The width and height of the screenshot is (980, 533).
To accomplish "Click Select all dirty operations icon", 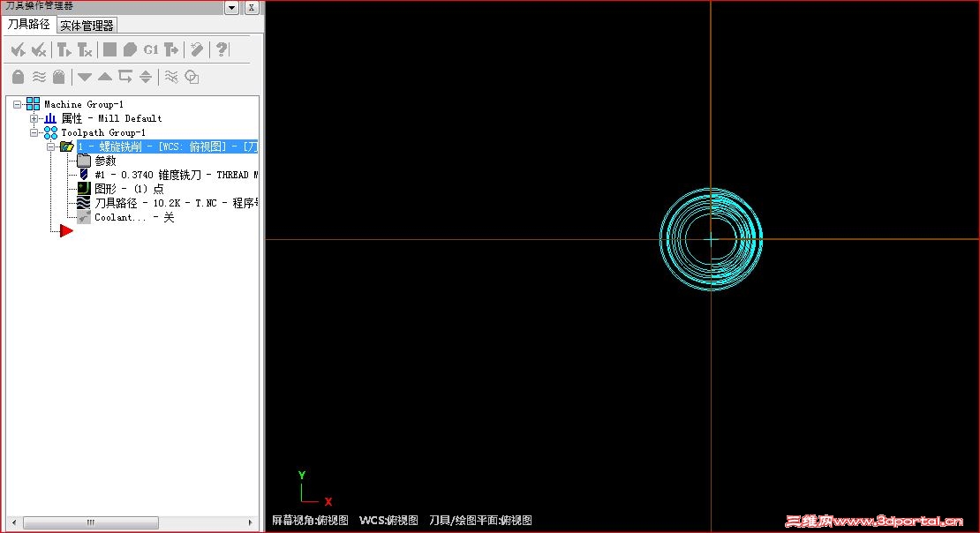I will (39, 49).
